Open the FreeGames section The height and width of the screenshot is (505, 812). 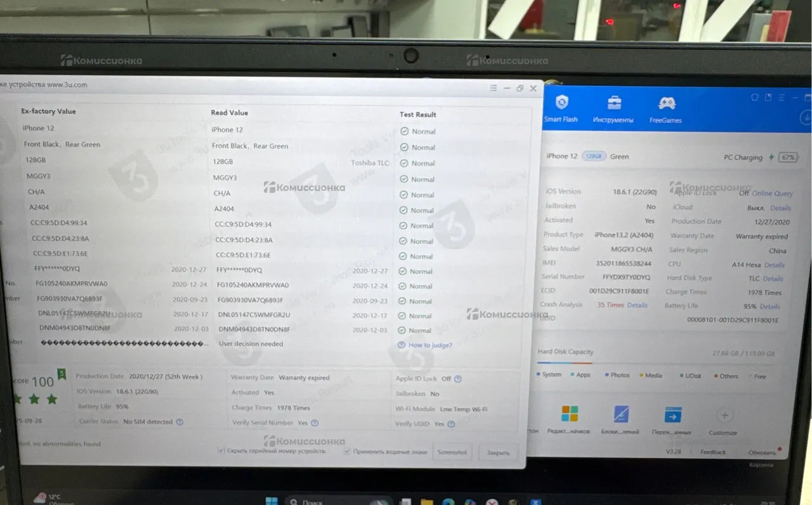pos(665,110)
